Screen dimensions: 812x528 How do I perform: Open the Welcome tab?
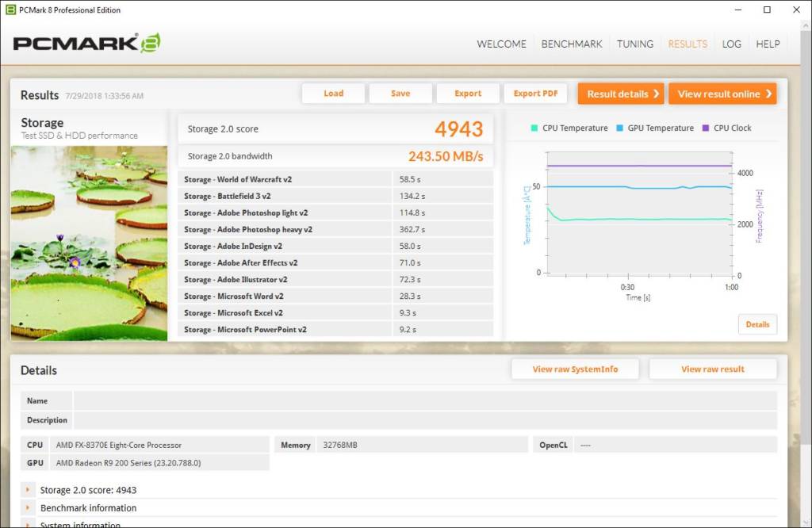501,44
